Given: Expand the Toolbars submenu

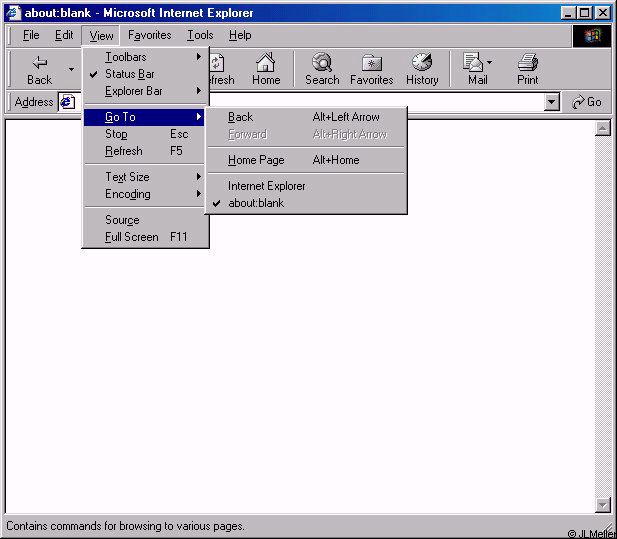Looking at the screenshot, I should [x=126, y=57].
